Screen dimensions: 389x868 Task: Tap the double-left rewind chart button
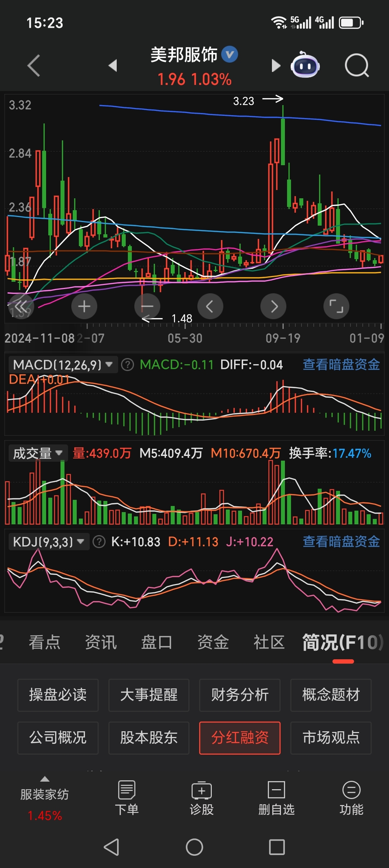click(21, 306)
